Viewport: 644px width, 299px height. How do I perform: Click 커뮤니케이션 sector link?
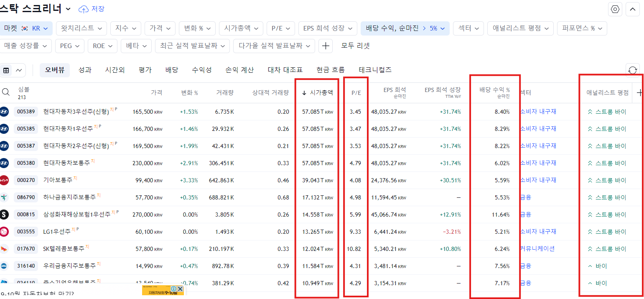click(x=537, y=249)
